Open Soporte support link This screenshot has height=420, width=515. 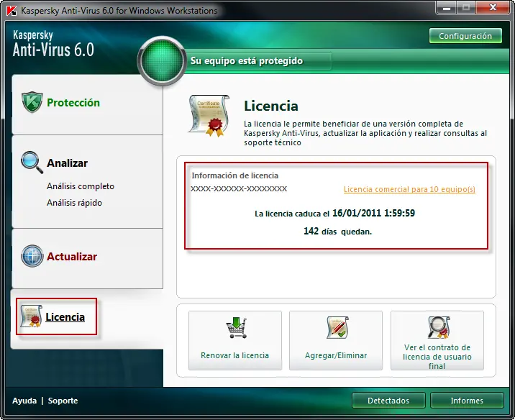[x=63, y=401]
